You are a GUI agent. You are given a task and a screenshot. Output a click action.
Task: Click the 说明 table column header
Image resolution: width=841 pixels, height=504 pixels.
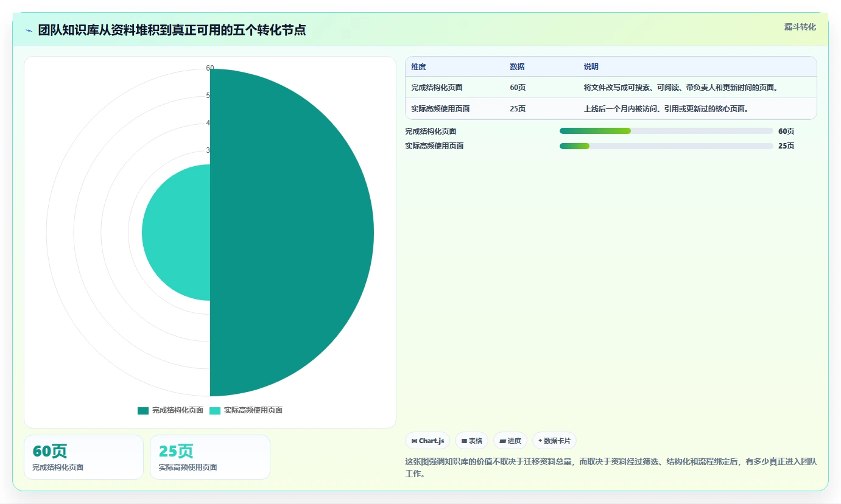pyautogui.click(x=591, y=67)
